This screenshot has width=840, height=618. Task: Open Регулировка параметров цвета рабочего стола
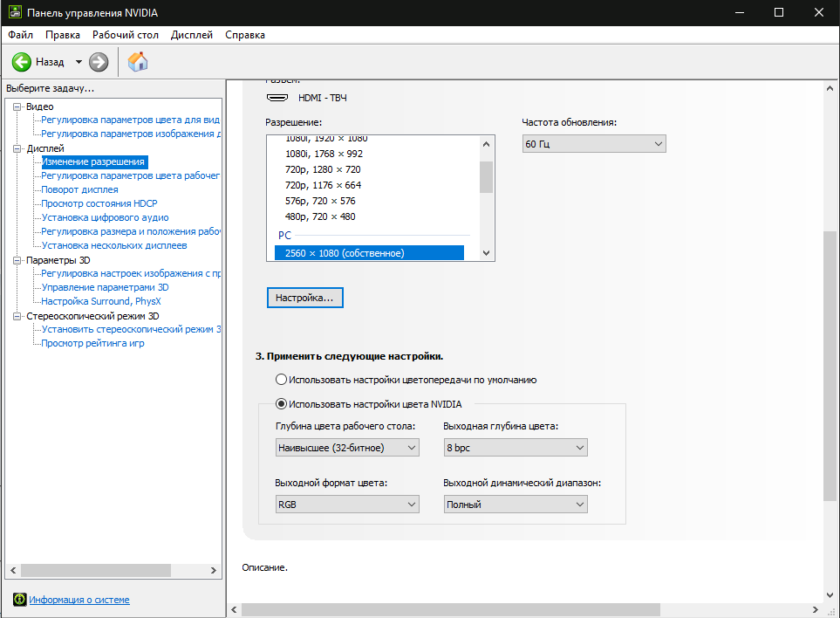(x=131, y=175)
